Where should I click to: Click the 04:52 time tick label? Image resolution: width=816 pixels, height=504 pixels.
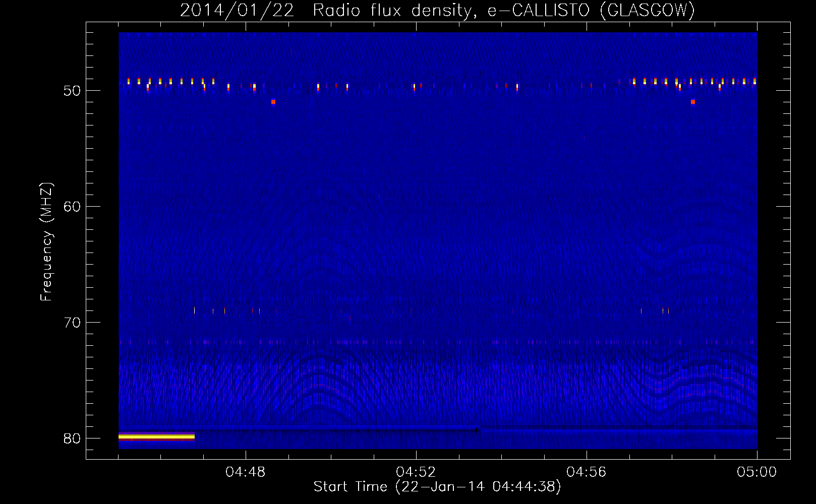coord(416,472)
